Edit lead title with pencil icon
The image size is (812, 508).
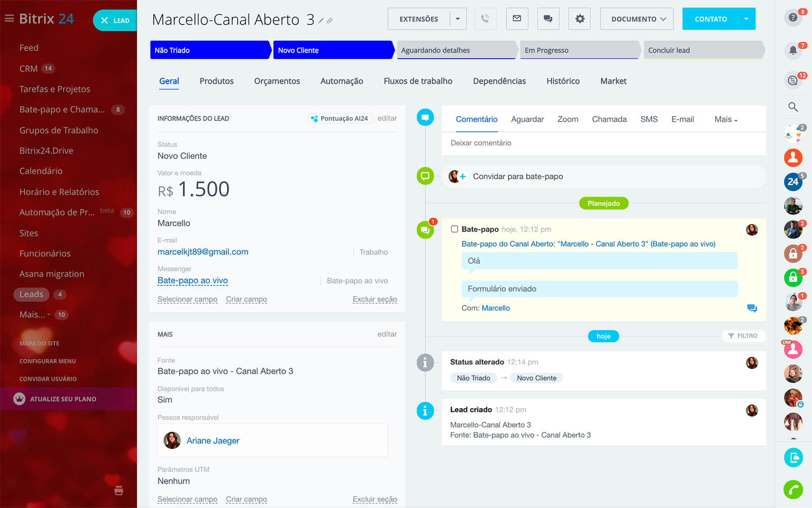coord(321,21)
